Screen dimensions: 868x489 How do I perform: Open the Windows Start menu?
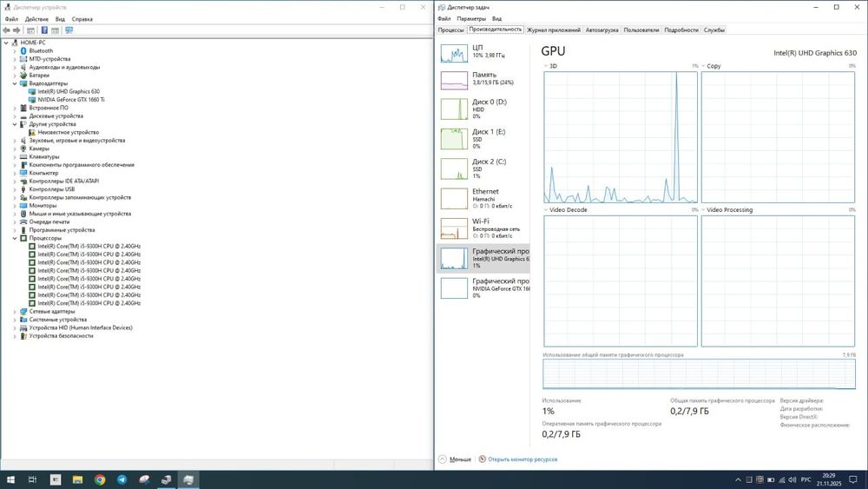point(10,479)
